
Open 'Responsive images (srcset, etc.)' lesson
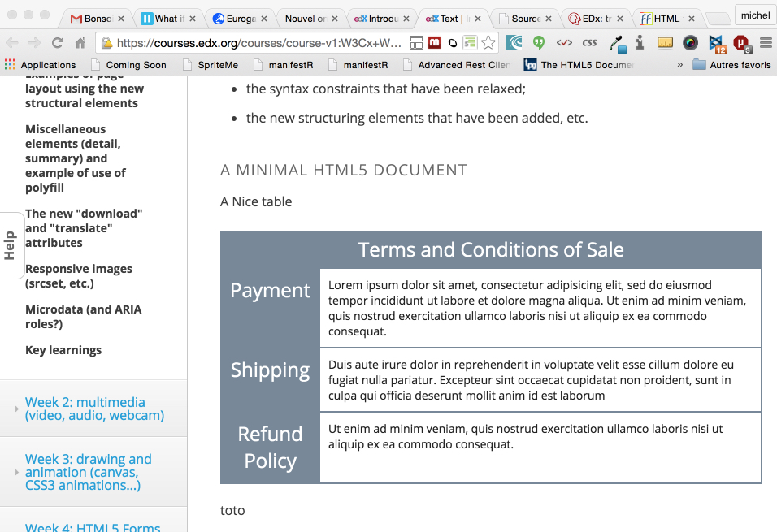[79, 276]
